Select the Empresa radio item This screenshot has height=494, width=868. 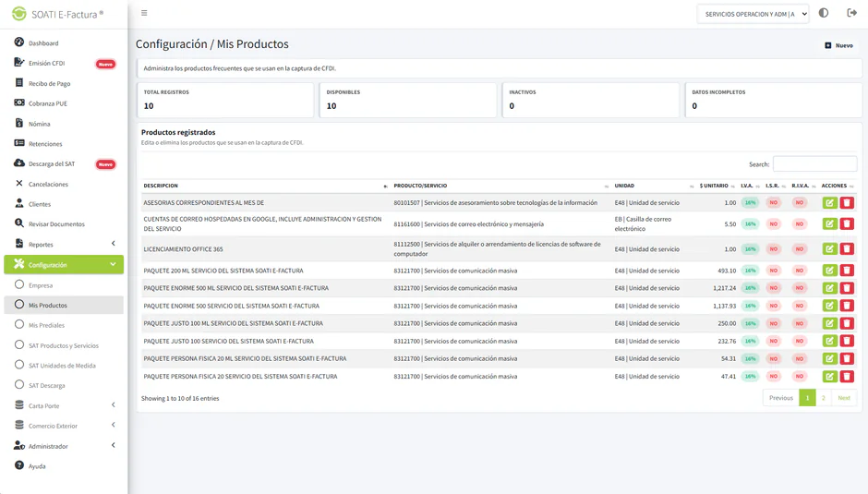click(x=19, y=284)
